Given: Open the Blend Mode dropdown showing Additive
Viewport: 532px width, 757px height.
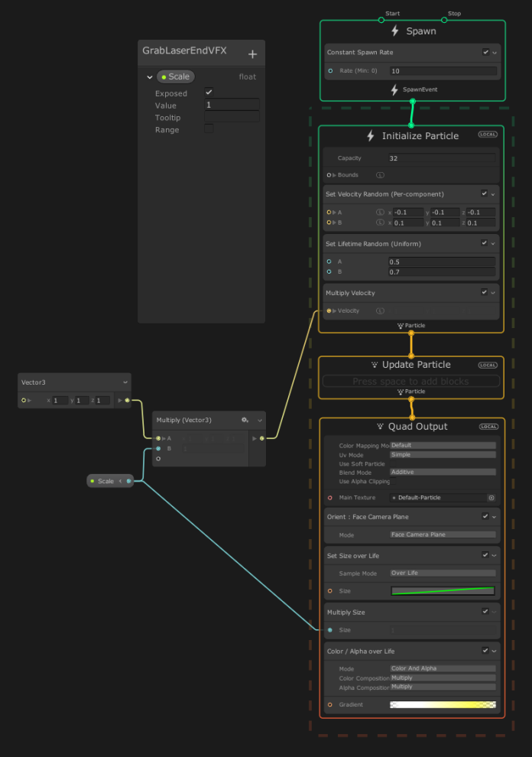Looking at the screenshot, I should [x=442, y=473].
